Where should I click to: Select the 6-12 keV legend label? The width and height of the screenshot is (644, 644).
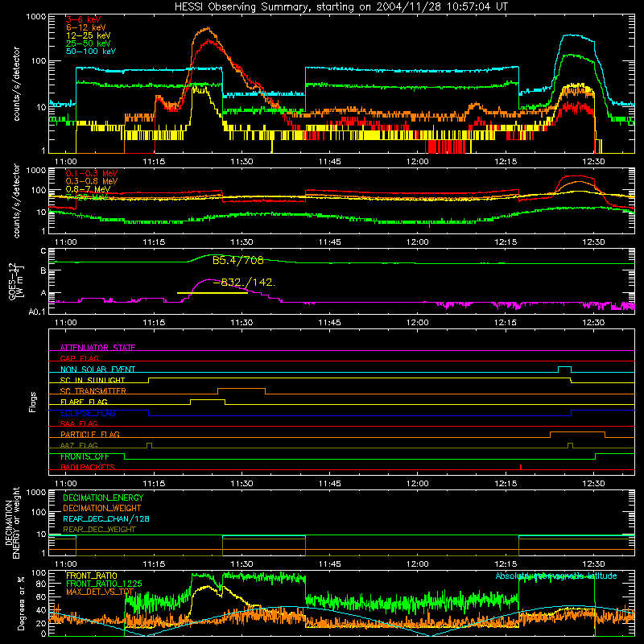pos(86,27)
